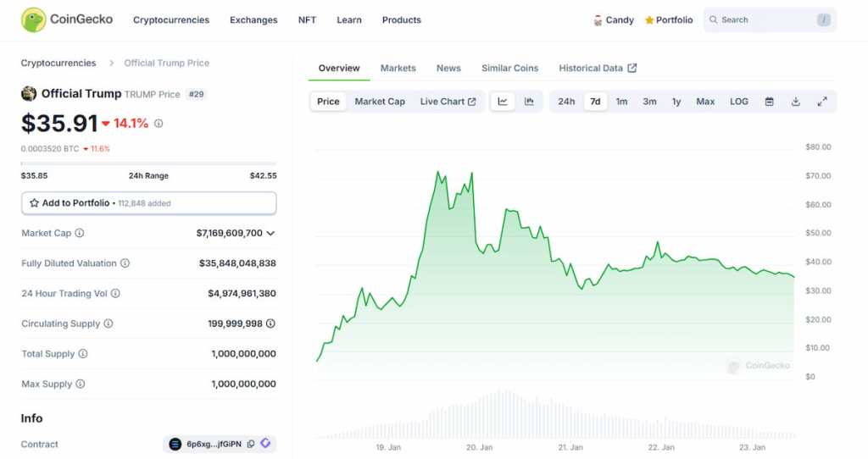Select the 24h time range
Image resolution: width=868 pixels, height=459 pixels.
566,102
